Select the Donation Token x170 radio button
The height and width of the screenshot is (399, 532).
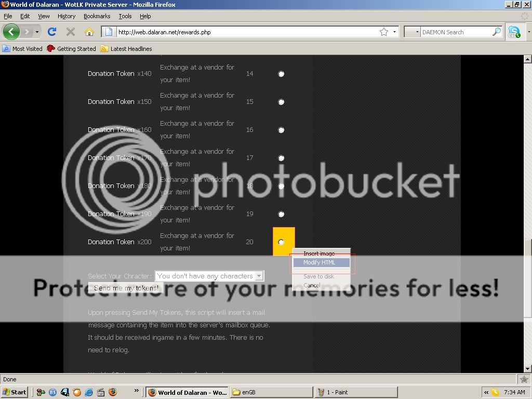coord(281,158)
